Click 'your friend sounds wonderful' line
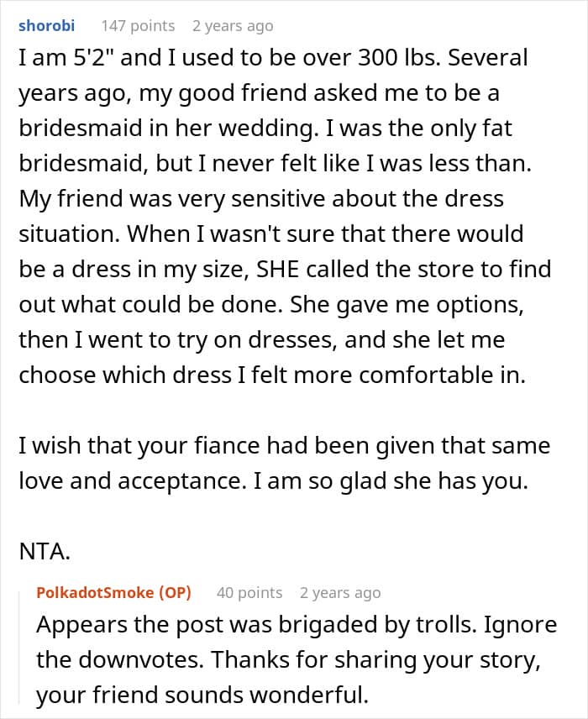Viewport: 588px width, 719px height. pos(202,695)
